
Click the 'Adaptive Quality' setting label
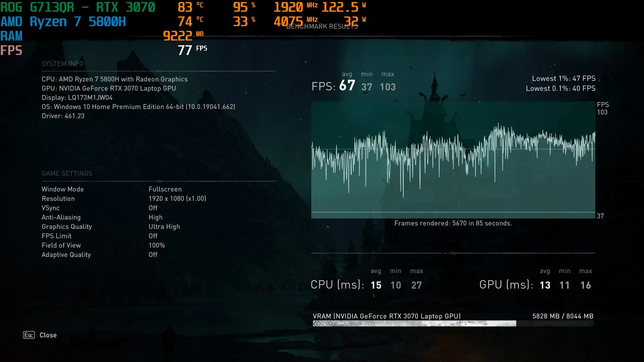(x=66, y=255)
